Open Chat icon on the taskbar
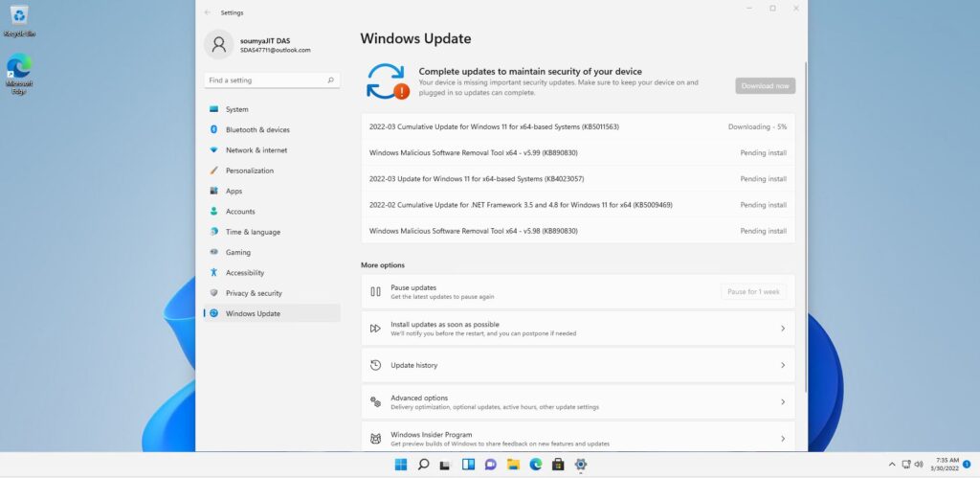980x478 pixels. point(491,465)
